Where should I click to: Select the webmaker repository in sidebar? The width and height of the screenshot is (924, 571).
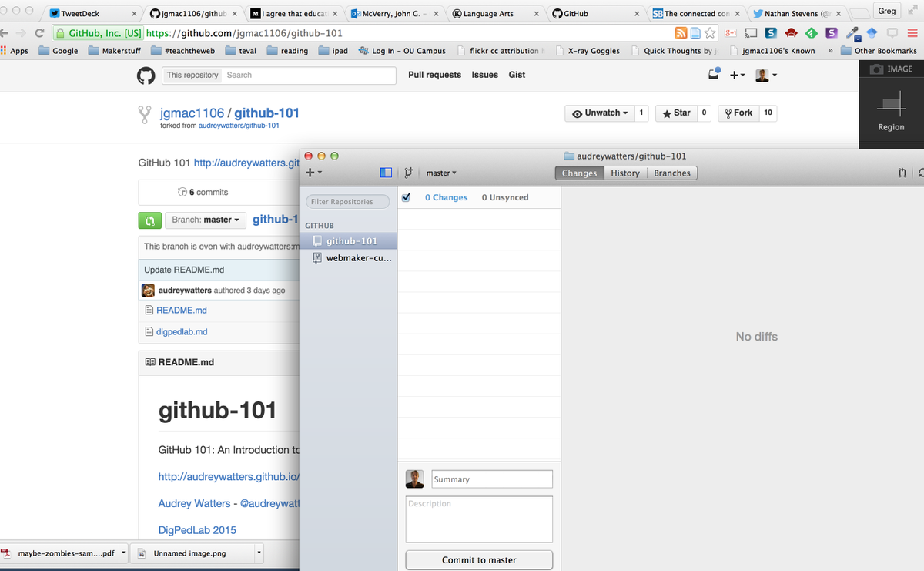tap(348, 258)
